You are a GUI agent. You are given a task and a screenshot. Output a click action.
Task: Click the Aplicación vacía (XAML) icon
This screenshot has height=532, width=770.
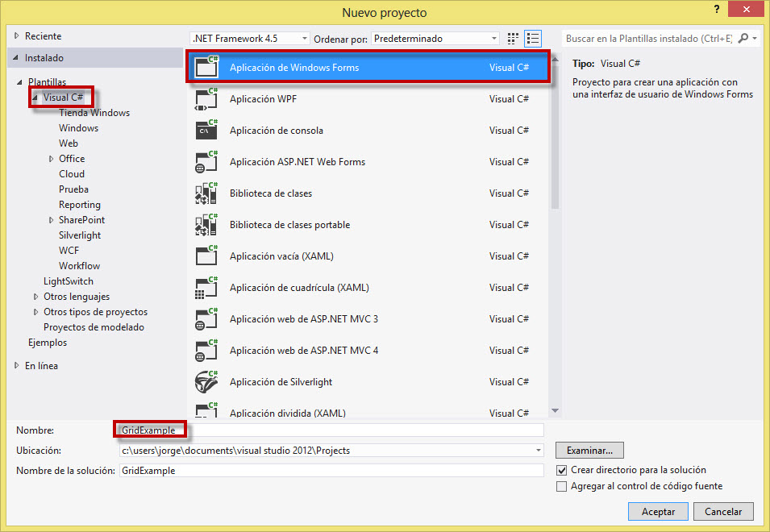(x=206, y=256)
